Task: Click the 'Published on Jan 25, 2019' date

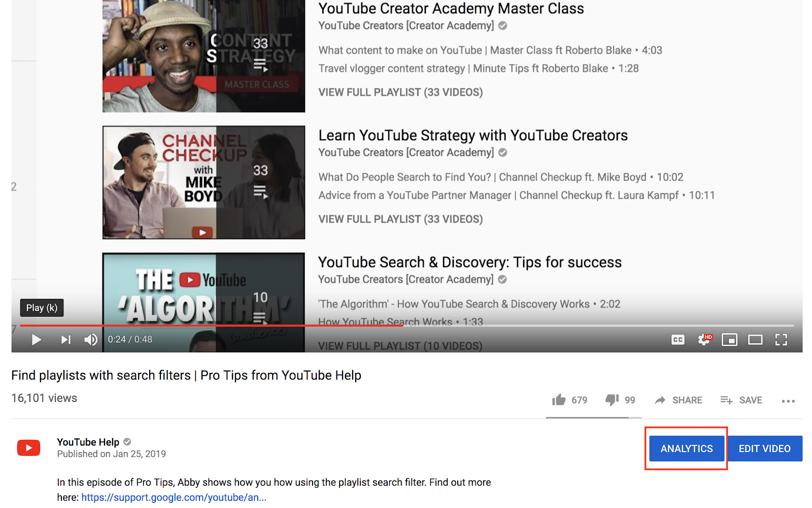Action: tap(111, 454)
